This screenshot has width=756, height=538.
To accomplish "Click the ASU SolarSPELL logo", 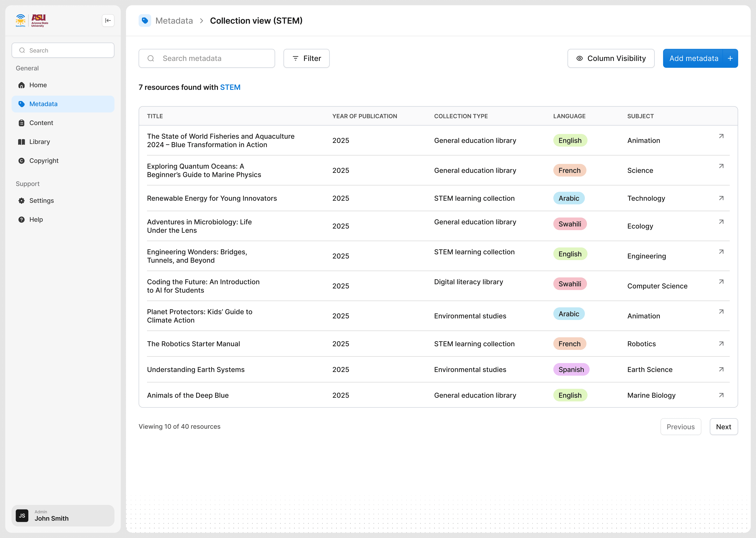I will tap(32, 20).
